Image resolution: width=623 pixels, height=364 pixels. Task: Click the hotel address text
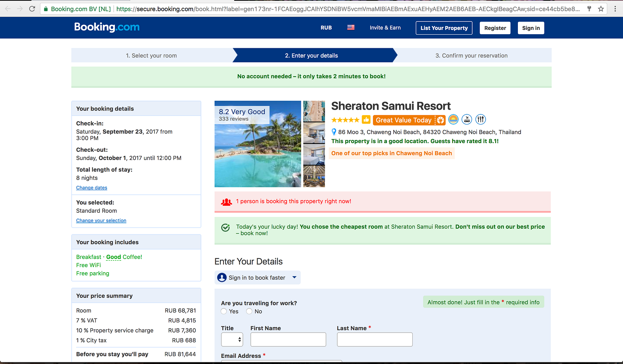pyautogui.click(x=429, y=132)
